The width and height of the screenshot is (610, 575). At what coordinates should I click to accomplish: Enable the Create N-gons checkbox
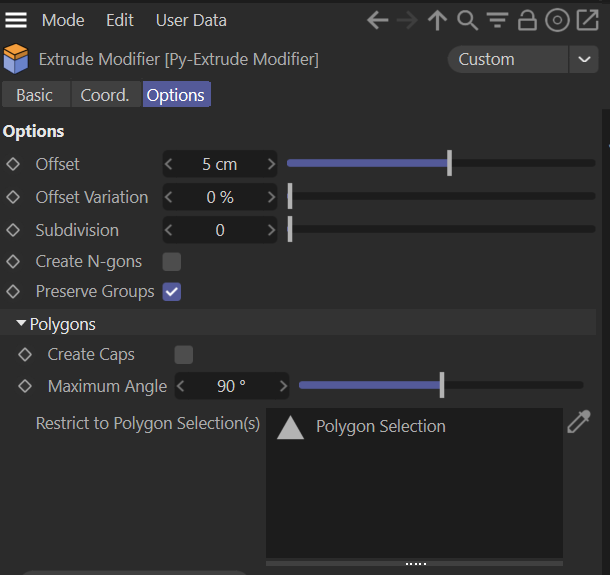click(172, 262)
